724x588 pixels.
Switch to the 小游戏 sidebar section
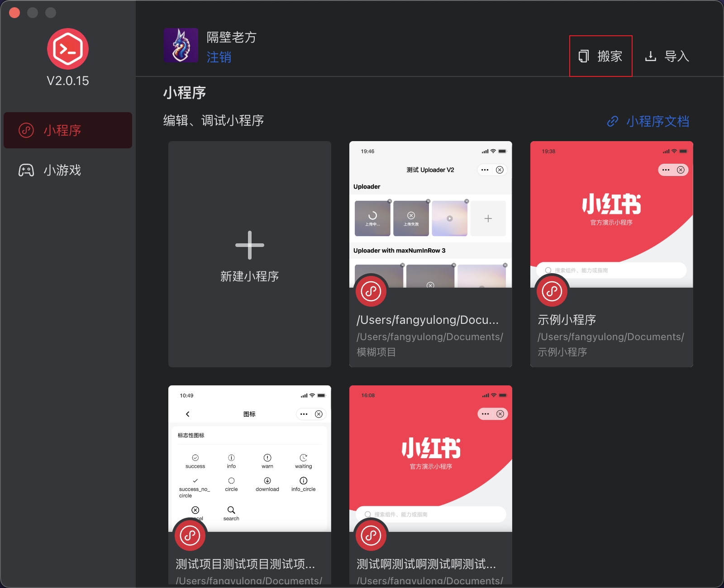(68, 170)
